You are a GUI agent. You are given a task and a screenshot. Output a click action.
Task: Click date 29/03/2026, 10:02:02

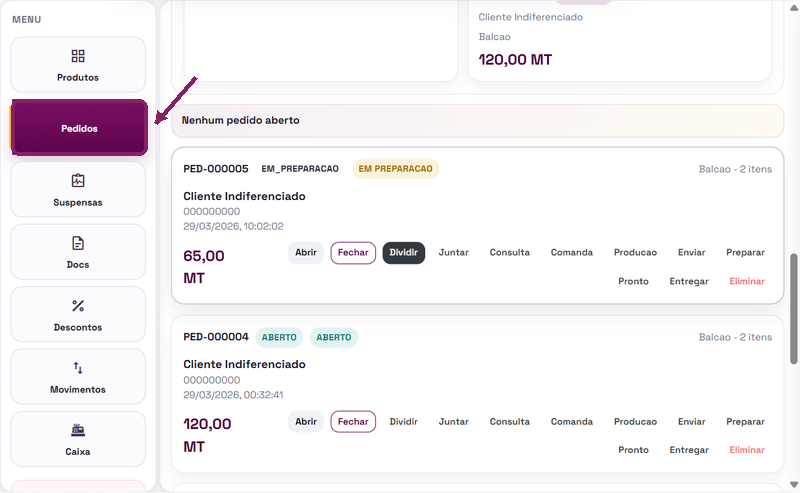pos(233,226)
